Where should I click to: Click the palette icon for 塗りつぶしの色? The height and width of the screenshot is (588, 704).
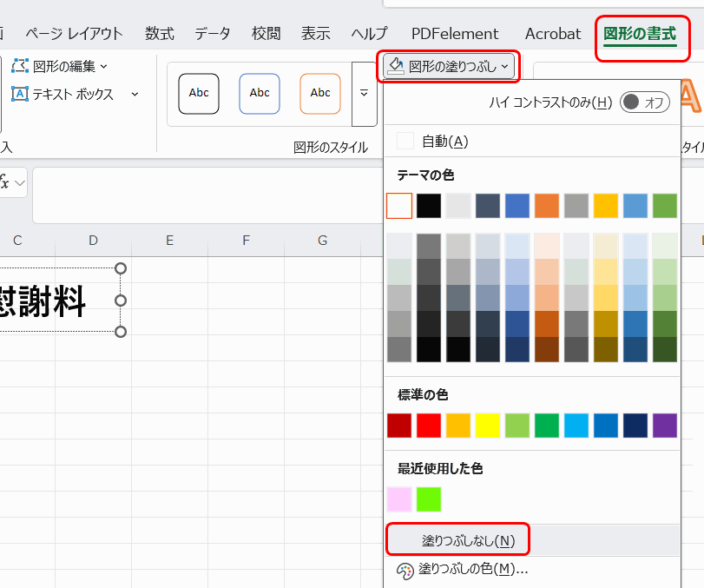point(405,571)
